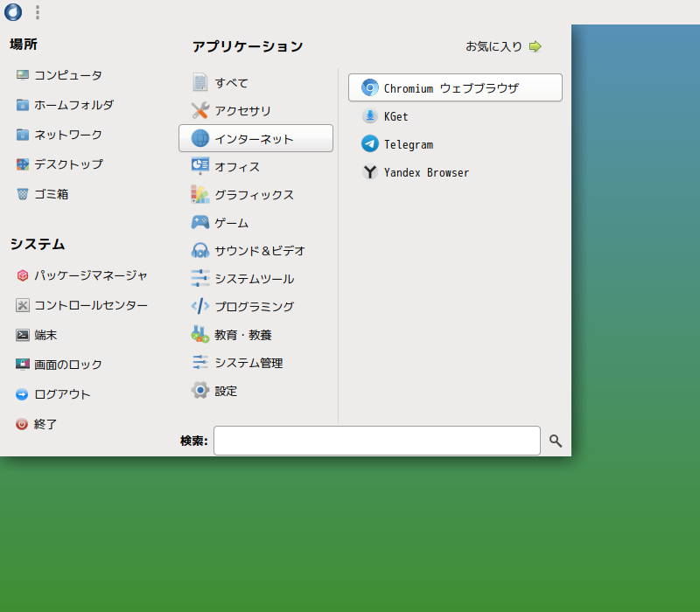Open the プログラミング category
This screenshot has width=700, height=612.
click(x=255, y=307)
